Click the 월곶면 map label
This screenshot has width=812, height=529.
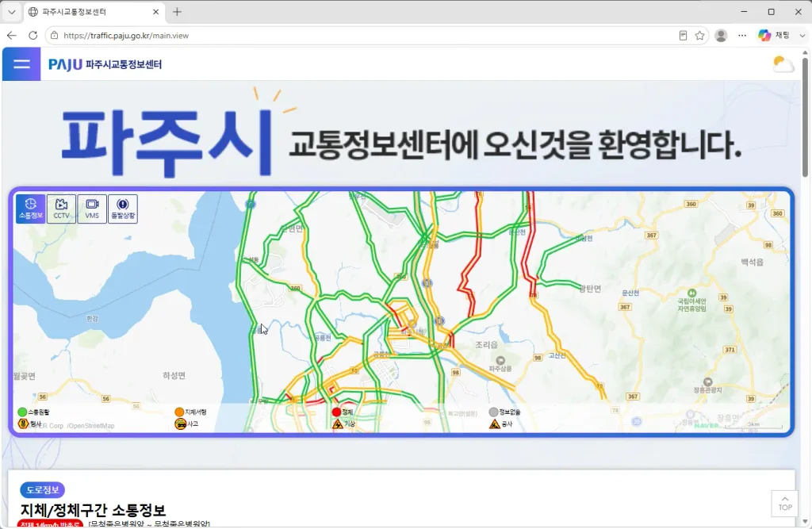click(25, 376)
